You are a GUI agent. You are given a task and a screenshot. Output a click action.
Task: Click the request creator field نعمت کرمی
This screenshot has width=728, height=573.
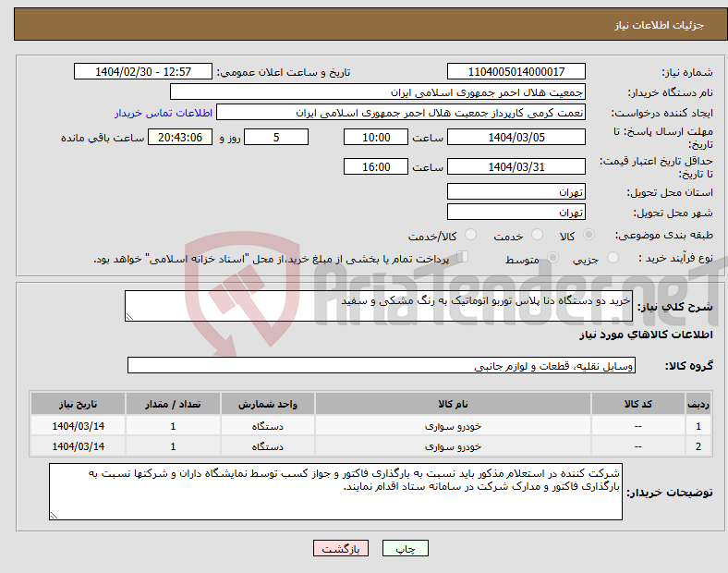click(x=401, y=113)
